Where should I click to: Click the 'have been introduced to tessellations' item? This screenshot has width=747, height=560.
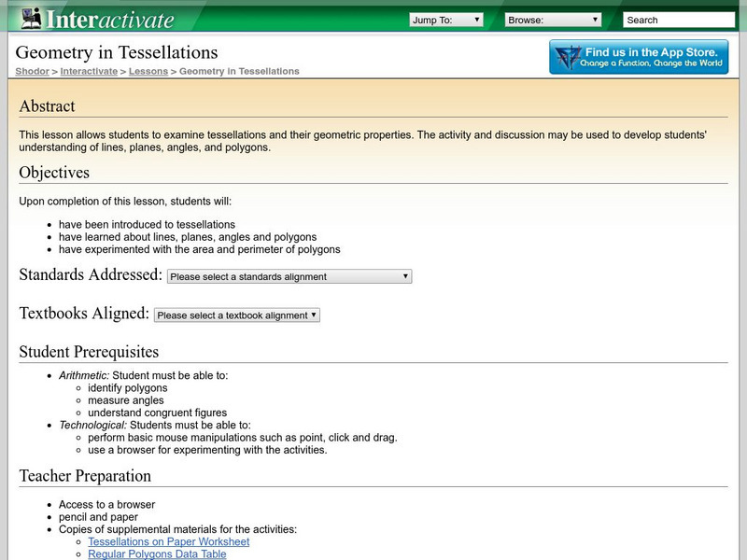pyautogui.click(x=148, y=225)
